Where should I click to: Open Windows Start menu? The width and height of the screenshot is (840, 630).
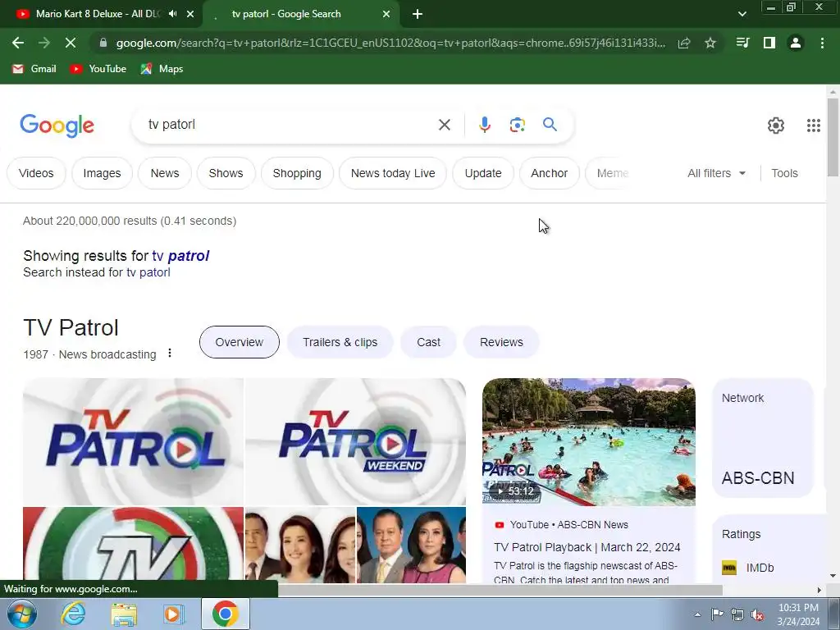[x=21, y=614]
